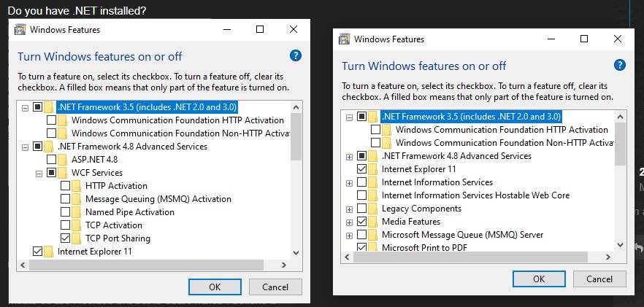644x307 pixels.
Task: Close the right Windows Features window
Action: (617, 39)
